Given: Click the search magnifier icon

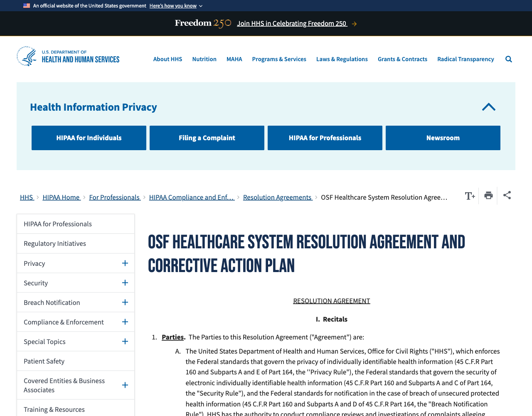Looking at the screenshot, I should pos(509,59).
